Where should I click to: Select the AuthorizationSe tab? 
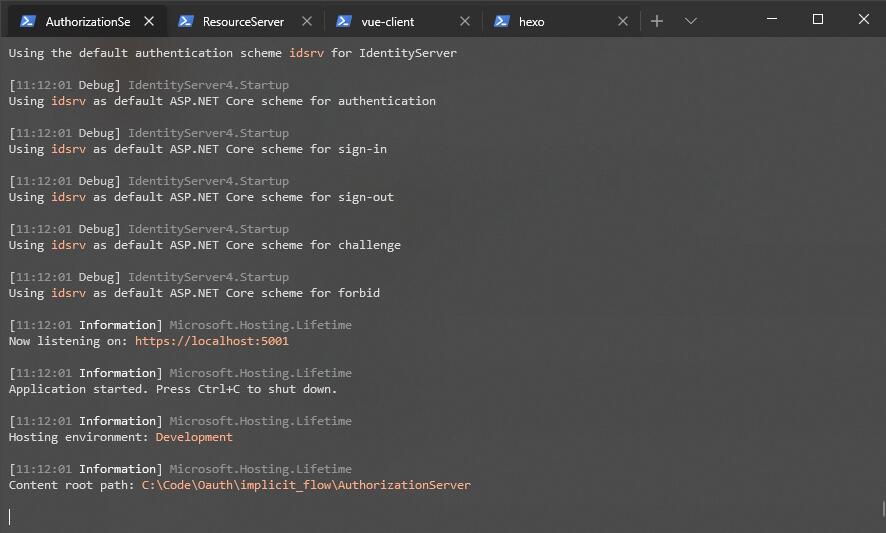tap(86, 21)
